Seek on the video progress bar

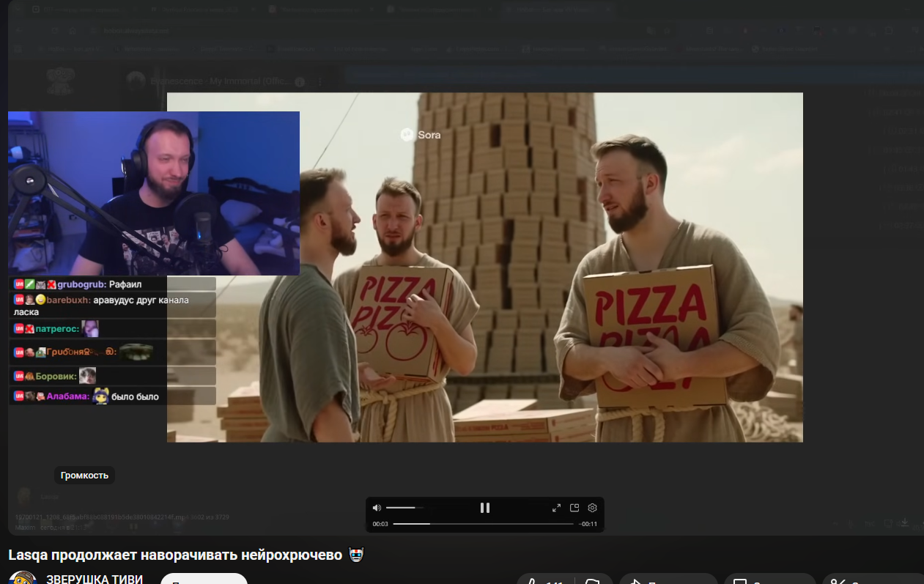click(x=484, y=524)
